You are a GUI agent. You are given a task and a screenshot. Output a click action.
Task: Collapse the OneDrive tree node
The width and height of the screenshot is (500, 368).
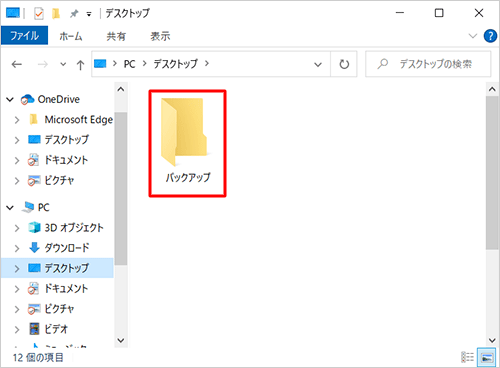pyautogui.click(x=10, y=99)
